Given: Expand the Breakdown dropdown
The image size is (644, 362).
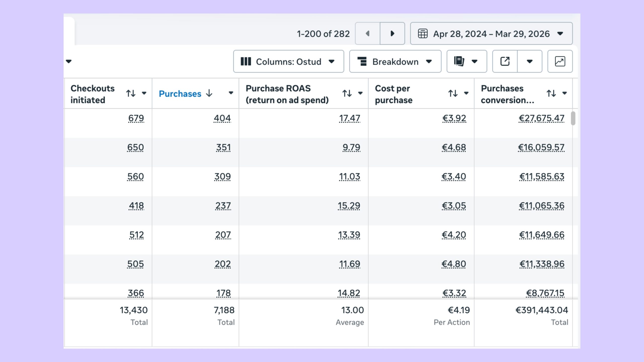Looking at the screenshot, I should [395, 61].
